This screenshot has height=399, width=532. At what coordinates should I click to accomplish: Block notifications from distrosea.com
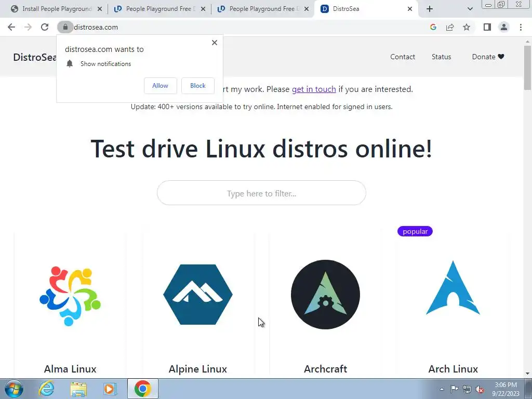(198, 86)
